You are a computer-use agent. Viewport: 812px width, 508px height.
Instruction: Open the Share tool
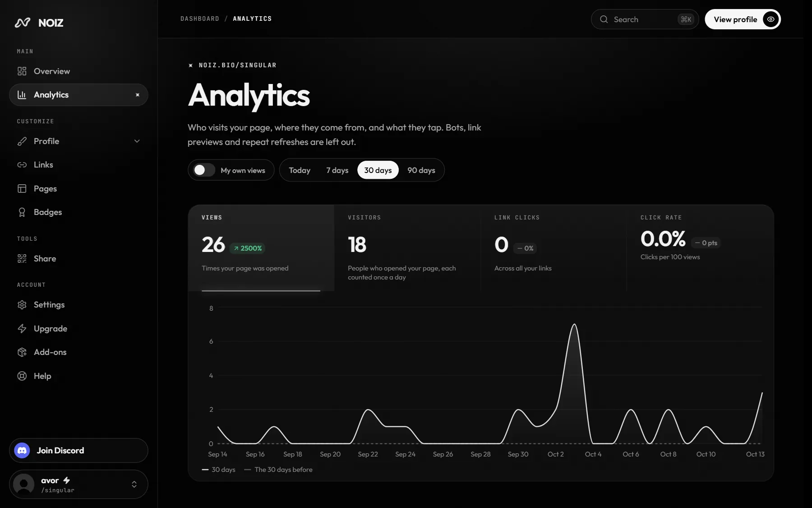[78, 258]
